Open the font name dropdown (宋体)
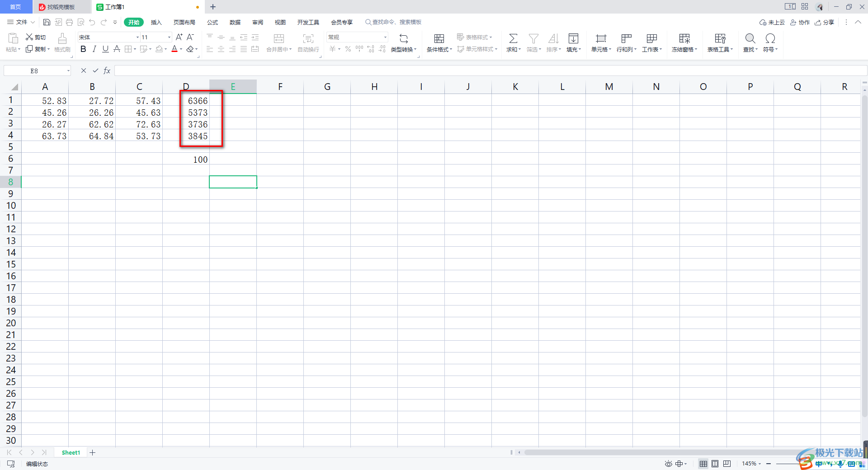 click(x=137, y=37)
